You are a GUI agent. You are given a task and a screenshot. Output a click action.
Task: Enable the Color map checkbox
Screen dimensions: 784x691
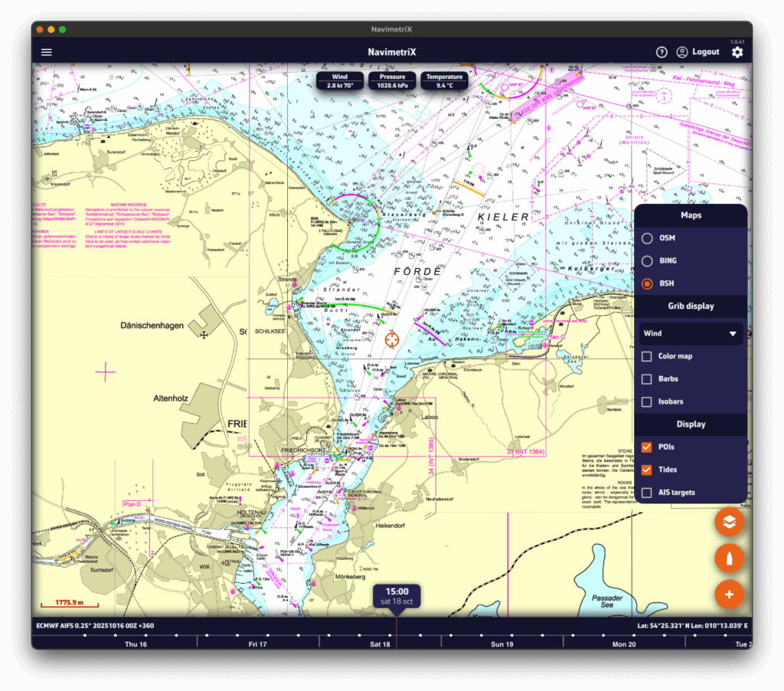647,356
